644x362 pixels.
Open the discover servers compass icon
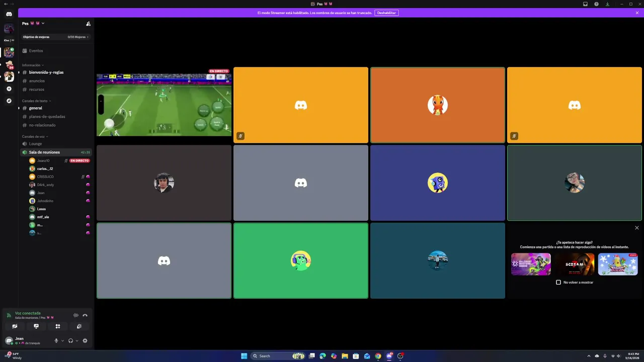[x=9, y=101]
